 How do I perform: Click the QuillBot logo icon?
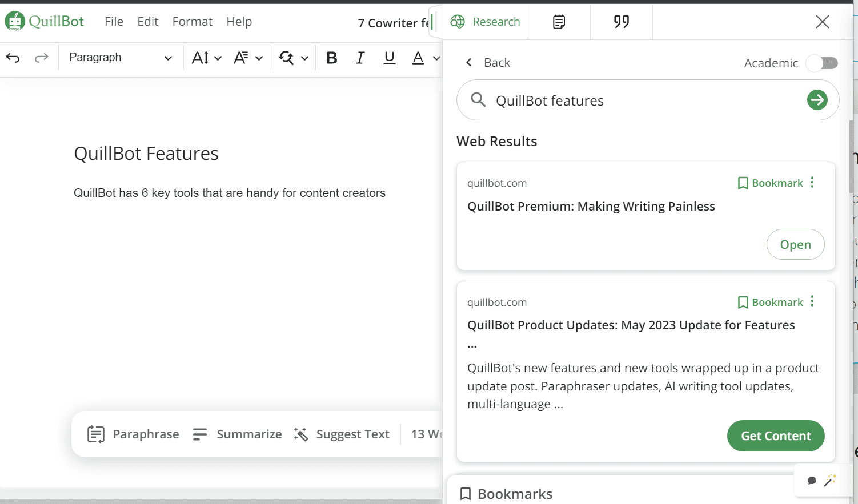click(15, 21)
